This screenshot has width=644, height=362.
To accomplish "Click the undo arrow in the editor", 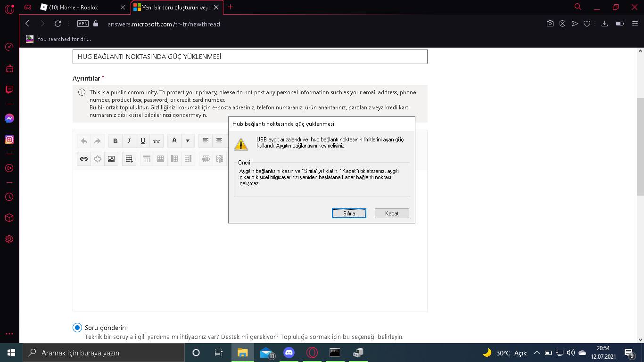I will click(84, 141).
